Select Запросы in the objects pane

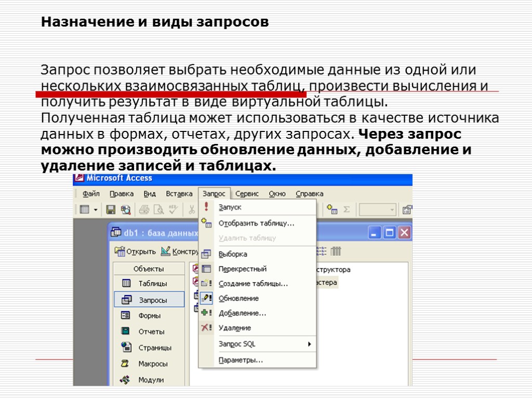coord(149,300)
